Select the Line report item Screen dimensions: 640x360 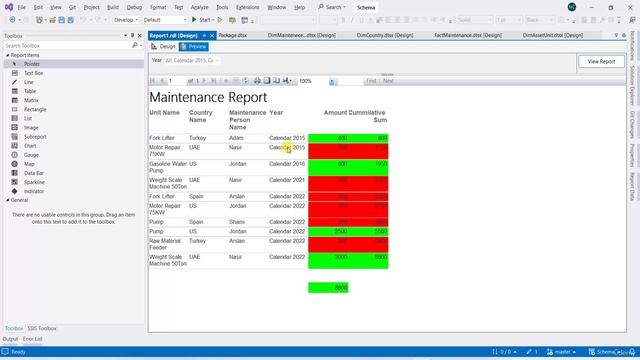point(73,82)
